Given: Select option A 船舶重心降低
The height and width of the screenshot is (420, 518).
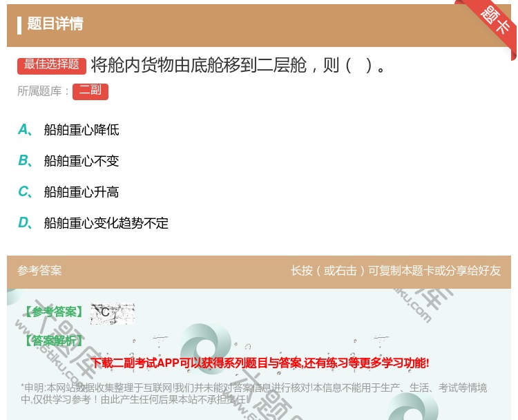Looking at the screenshot, I should tap(68, 130).
